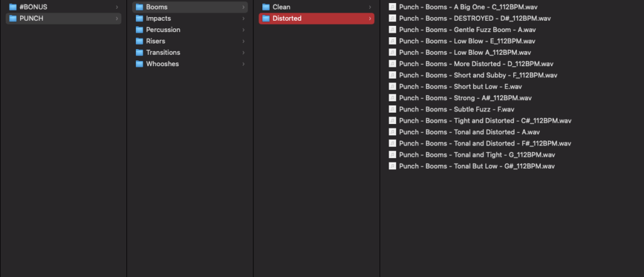Click the Whooshes folder icon

click(x=139, y=64)
